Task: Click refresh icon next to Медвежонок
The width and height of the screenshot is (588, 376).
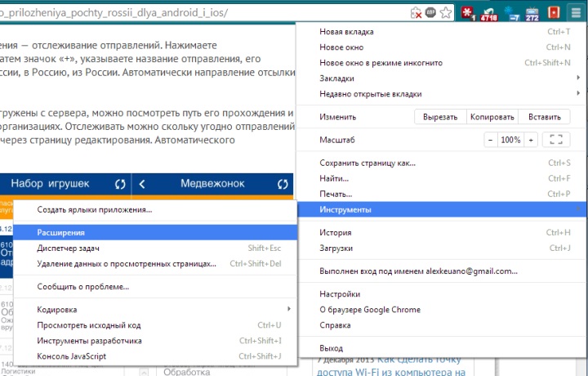Action: (283, 184)
